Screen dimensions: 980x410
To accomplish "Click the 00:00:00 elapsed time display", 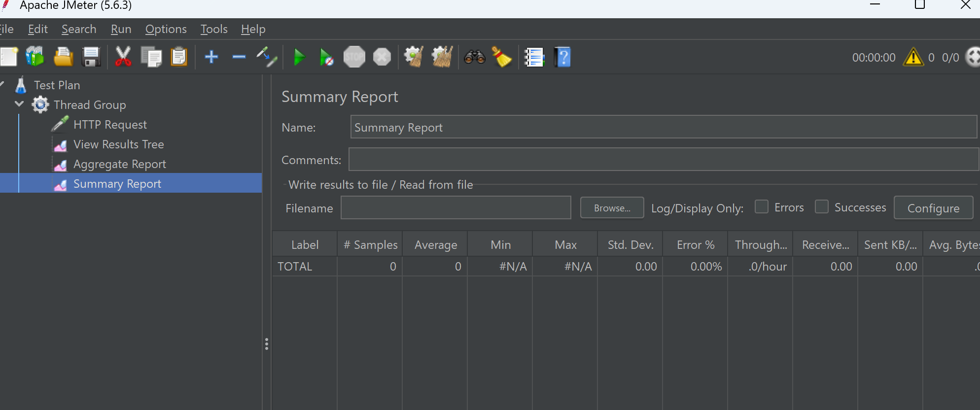I will [x=874, y=58].
